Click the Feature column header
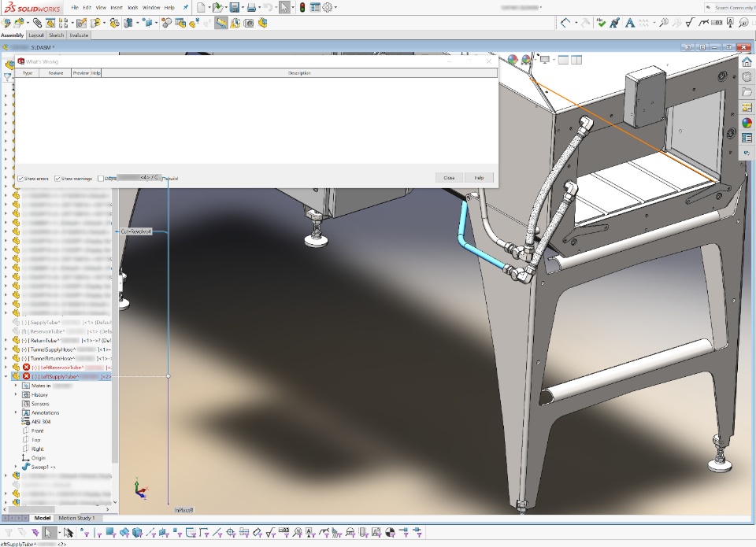756x547 pixels. coord(56,72)
